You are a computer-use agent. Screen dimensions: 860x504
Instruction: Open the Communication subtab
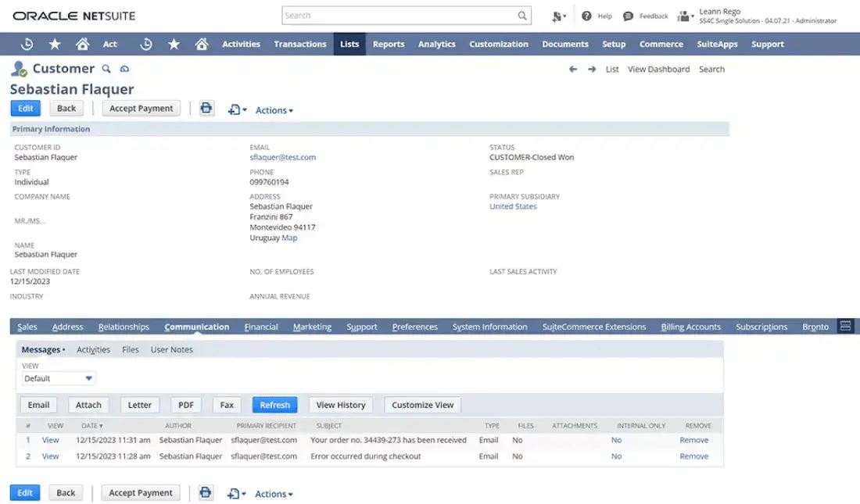click(196, 327)
